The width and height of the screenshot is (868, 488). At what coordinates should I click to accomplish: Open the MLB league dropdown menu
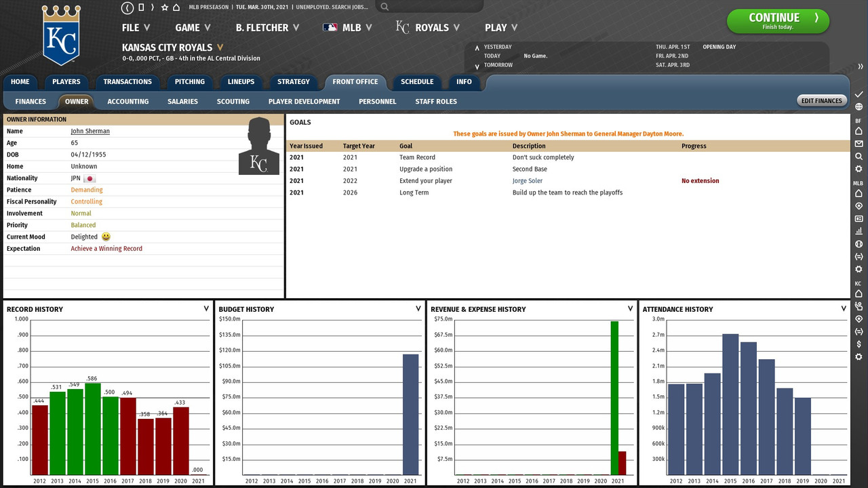(347, 28)
